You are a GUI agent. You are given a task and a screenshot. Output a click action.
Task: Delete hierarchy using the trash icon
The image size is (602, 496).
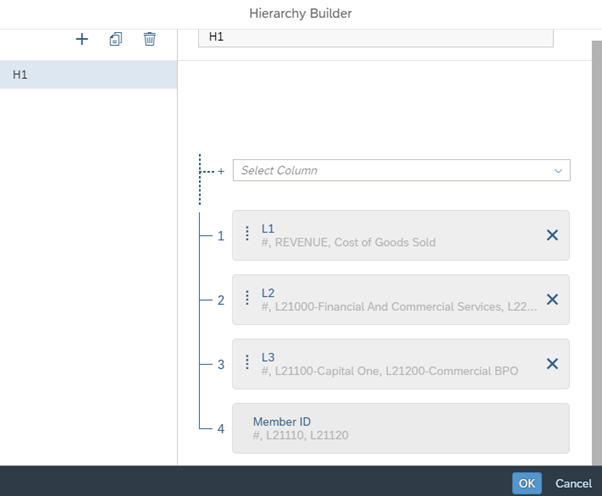(x=149, y=39)
